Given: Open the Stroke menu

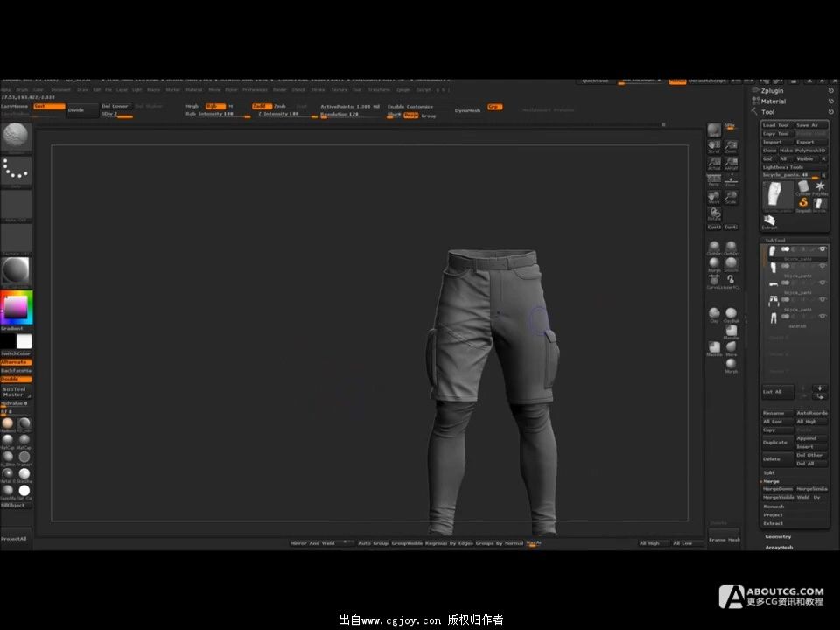Looking at the screenshot, I should point(318,90).
